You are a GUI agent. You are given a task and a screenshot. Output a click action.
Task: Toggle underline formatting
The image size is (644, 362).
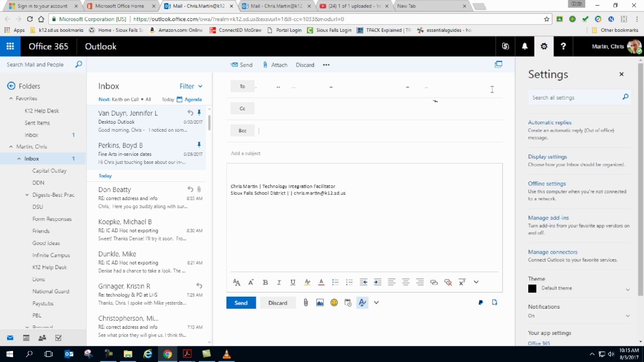[x=293, y=282]
